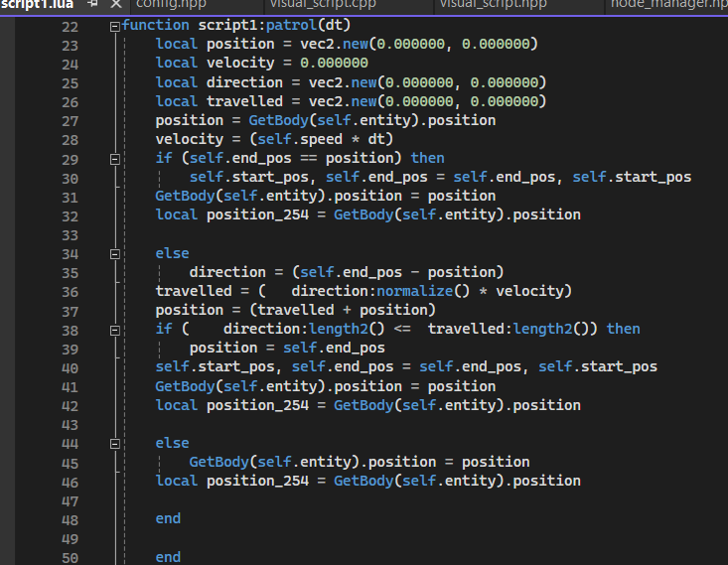Open the node_manager.hpp tab
The width and height of the screenshot is (728, 565).
tap(668, 4)
